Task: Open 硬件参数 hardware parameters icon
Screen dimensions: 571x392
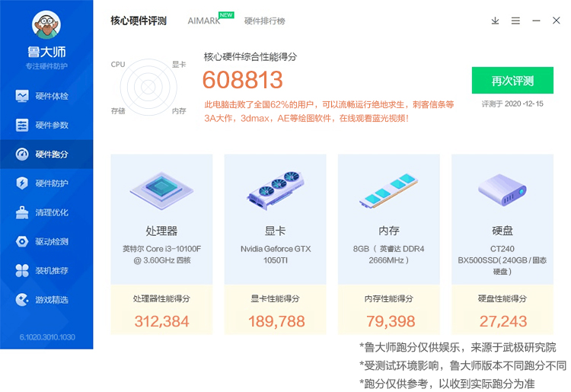Action: (22, 125)
